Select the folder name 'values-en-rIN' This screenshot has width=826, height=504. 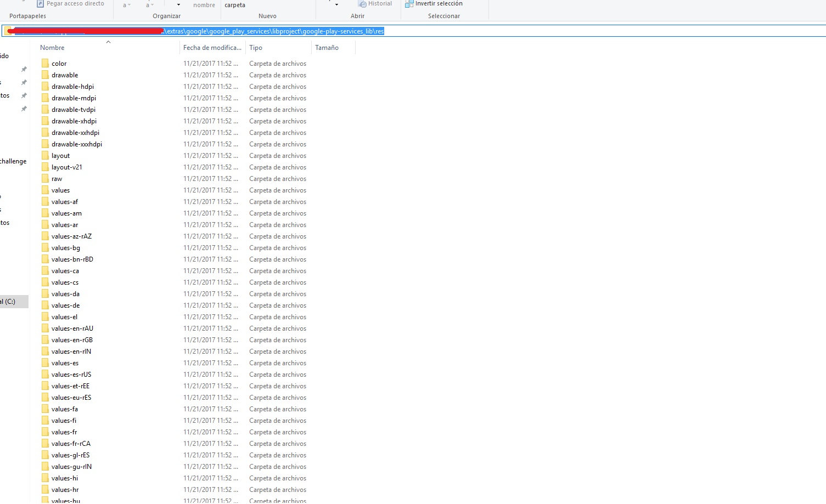(71, 352)
